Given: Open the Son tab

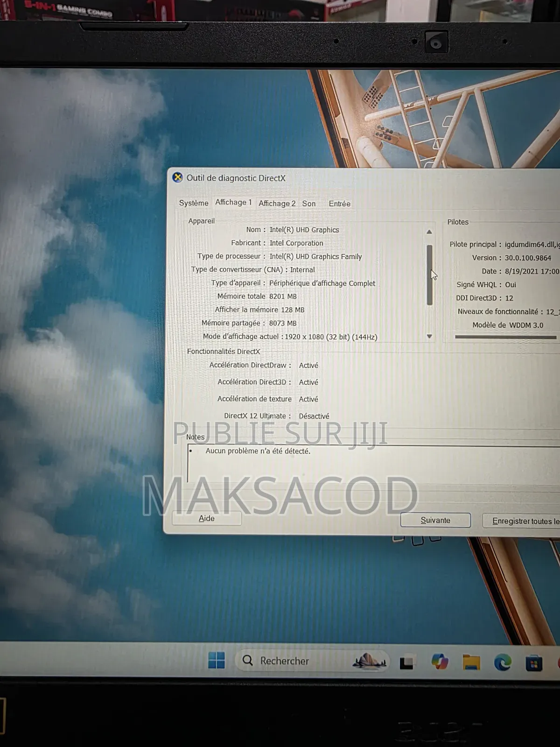Looking at the screenshot, I should tap(308, 204).
